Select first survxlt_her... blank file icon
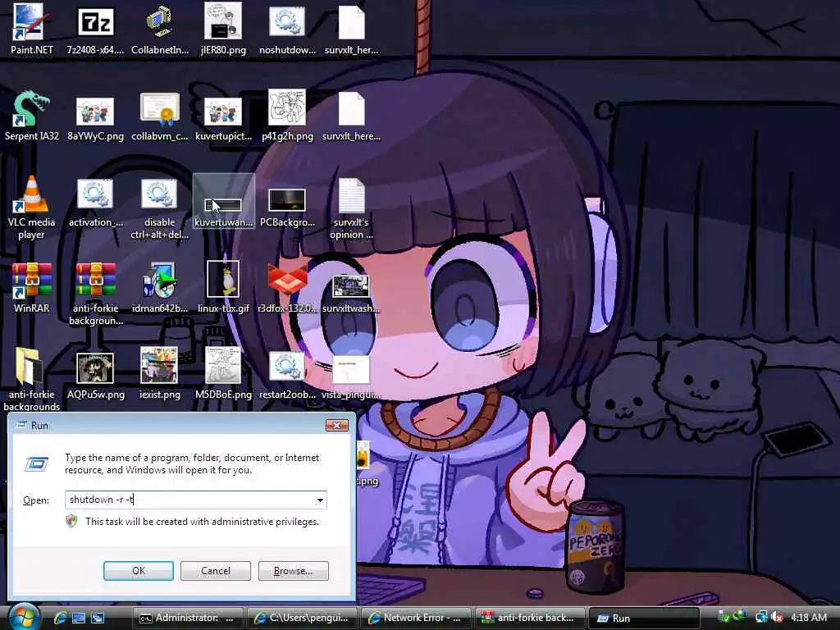This screenshot has height=630, width=840. tap(351, 30)
